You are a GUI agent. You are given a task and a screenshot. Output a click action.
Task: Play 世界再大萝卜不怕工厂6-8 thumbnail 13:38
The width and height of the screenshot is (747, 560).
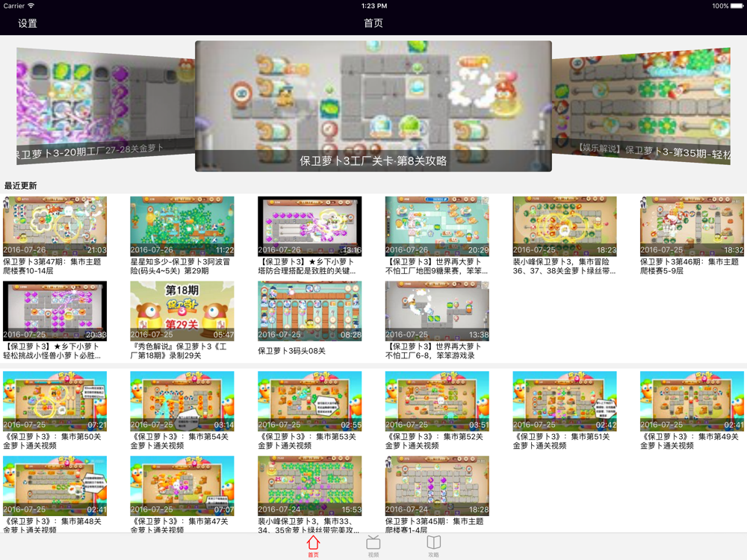(437, 311)
